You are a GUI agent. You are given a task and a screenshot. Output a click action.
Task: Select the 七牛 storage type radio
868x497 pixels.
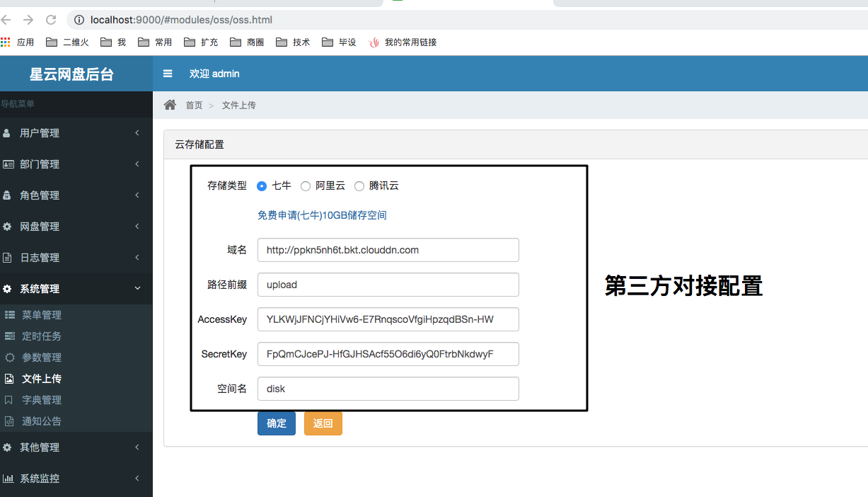(x=262, y=186)
